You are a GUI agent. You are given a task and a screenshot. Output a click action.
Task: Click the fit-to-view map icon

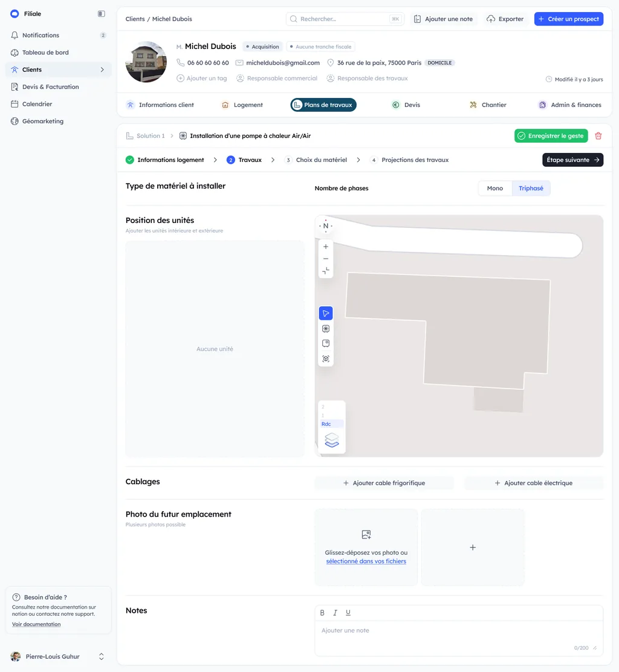326,271
